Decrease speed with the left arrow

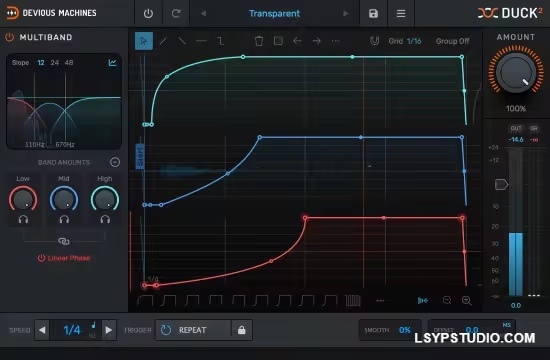[42, 330]
